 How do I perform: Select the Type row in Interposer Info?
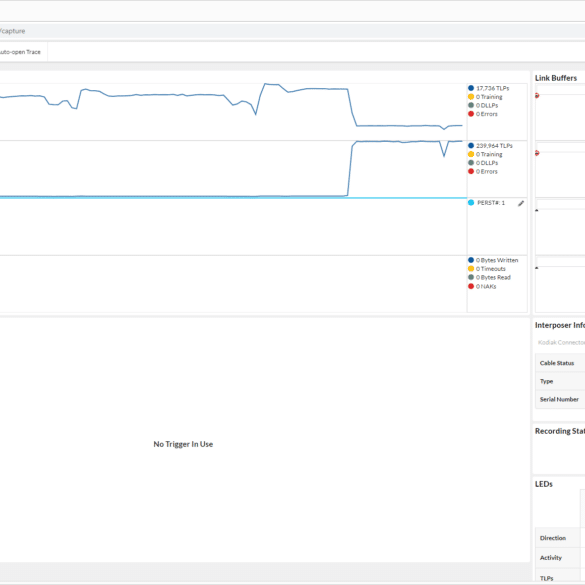point(560,381)
